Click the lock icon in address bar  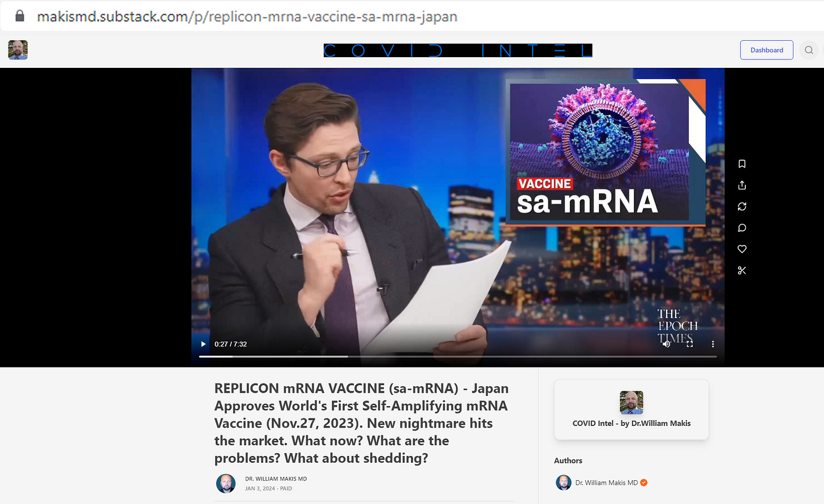pos(20,16)
